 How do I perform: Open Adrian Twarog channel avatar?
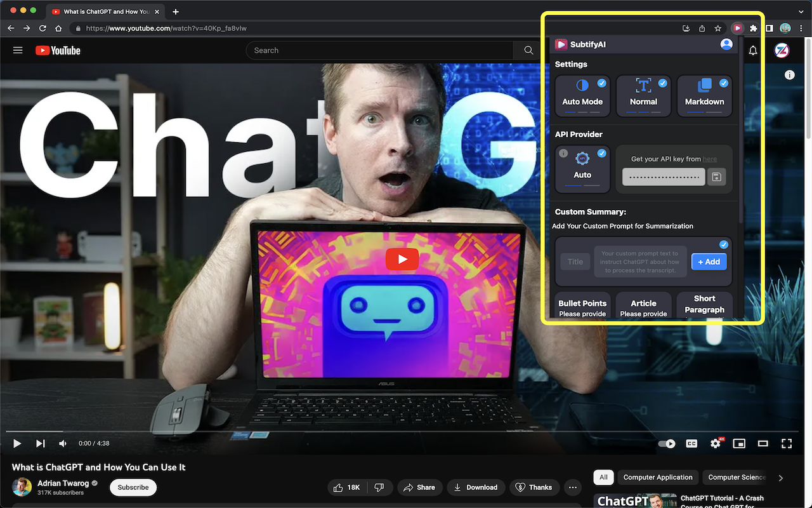[22, 487]
